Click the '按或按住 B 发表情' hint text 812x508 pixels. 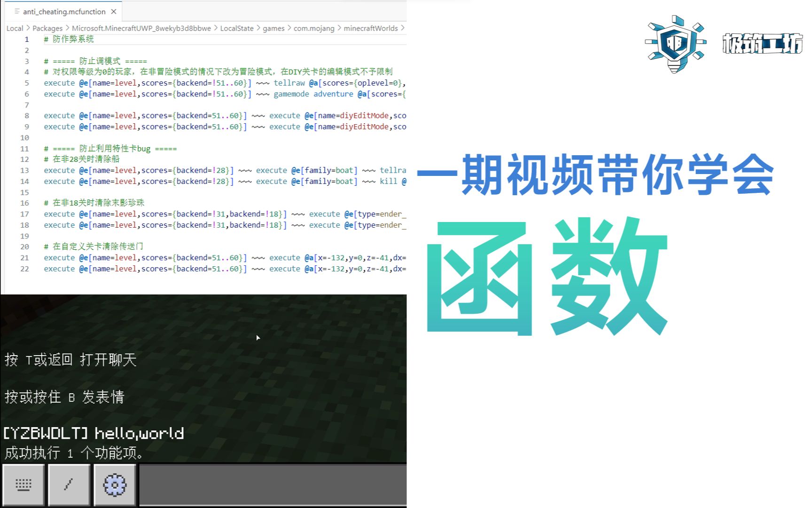point(64,397)
